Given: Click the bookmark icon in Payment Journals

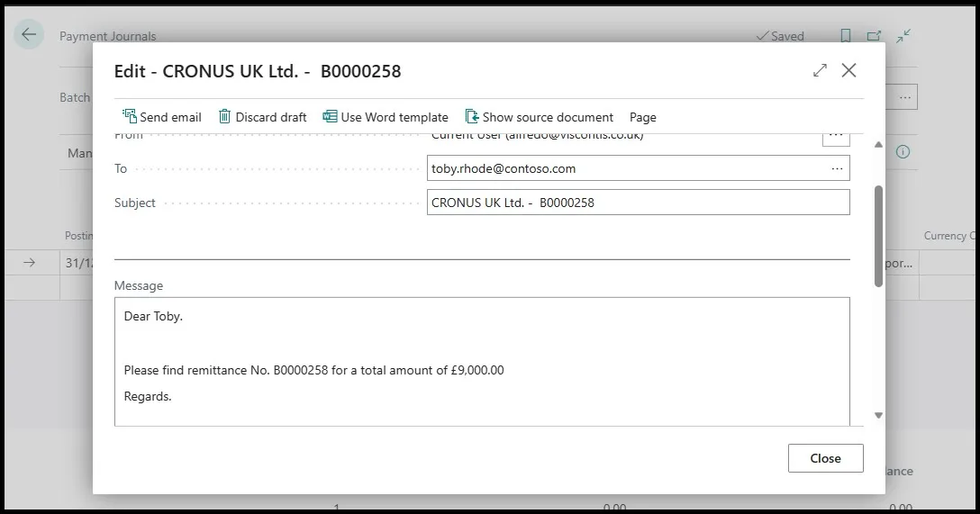Looking at the screenshot, I should point(845,36).
